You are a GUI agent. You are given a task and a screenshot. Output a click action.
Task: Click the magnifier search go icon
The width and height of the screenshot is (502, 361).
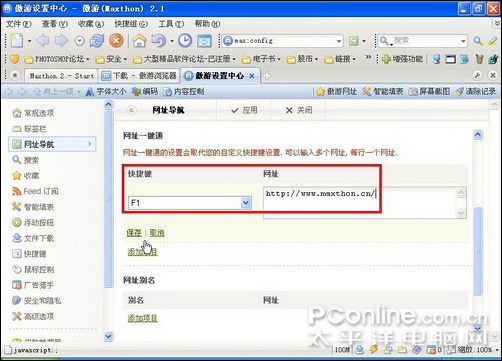478,41
